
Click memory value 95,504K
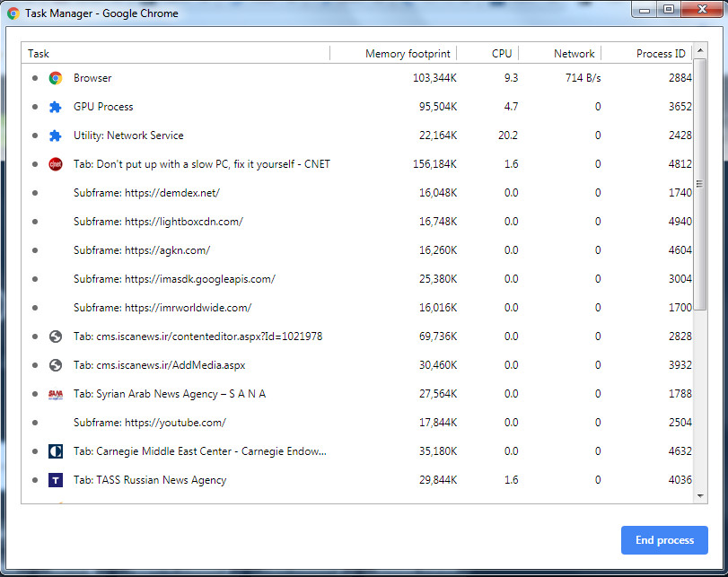coord(438,107)
